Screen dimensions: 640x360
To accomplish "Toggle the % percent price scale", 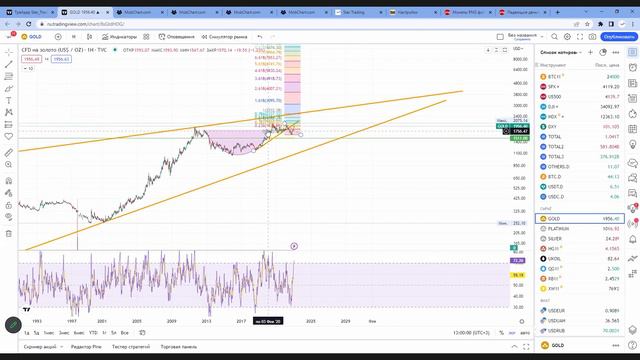I will click(x=501, y=333).
